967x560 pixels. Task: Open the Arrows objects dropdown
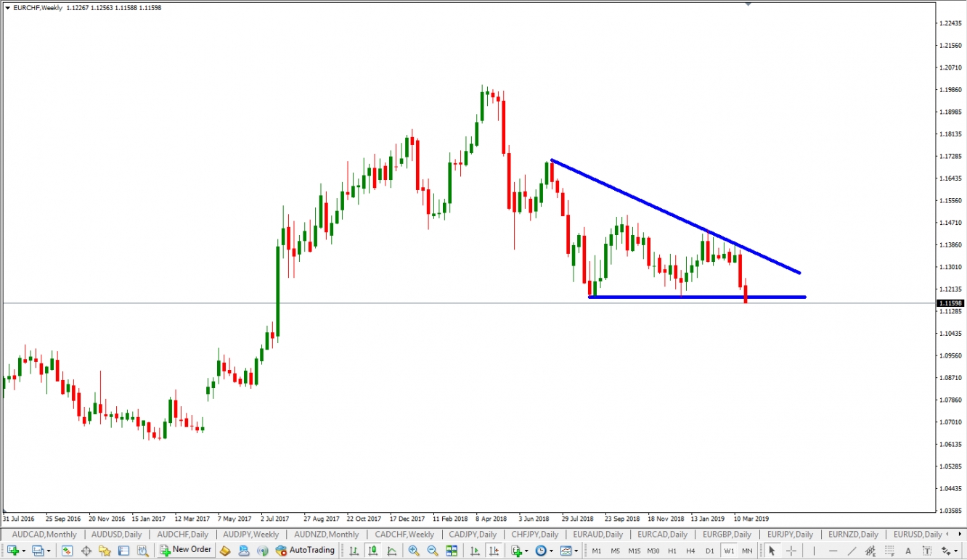[955, 551]
